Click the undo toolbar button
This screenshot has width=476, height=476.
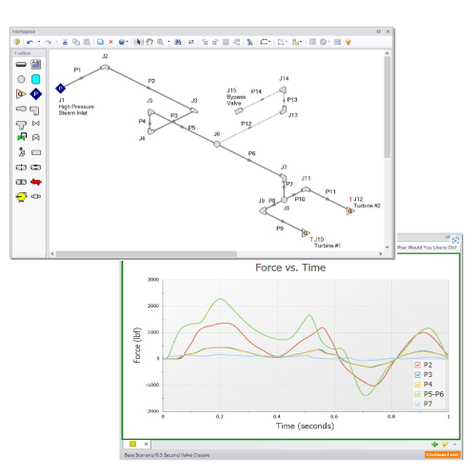[x=30, y=42]
